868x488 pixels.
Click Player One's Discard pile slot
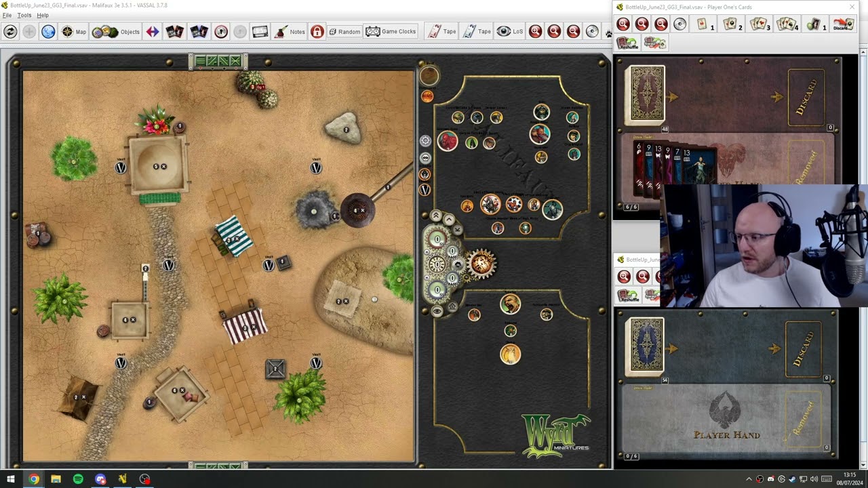click(x=807, y=97)
